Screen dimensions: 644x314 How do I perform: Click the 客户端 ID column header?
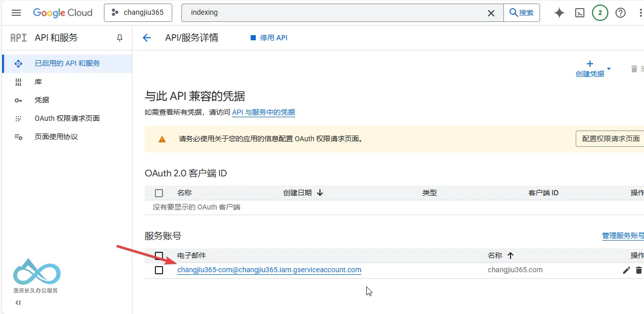coord(544,193)
